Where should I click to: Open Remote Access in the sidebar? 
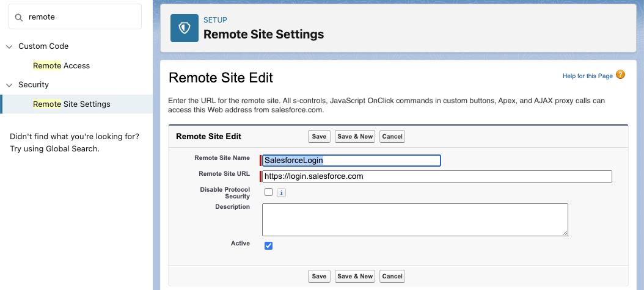(x=61, y=65)
